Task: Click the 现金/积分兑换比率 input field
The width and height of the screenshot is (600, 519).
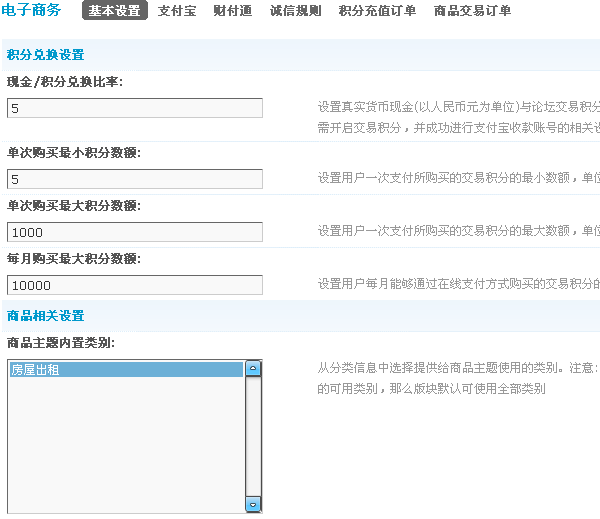Action: [x=135, y=108]
